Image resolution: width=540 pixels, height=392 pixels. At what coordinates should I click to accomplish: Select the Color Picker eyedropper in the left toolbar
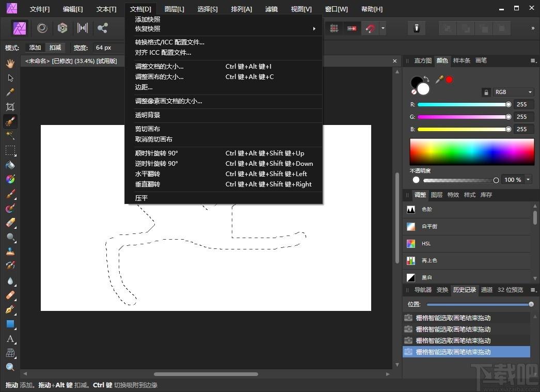click(10, 92)
